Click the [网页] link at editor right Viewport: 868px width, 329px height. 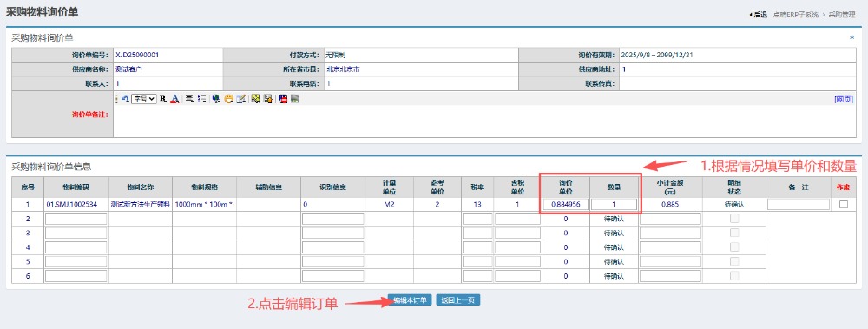[844, 99]
